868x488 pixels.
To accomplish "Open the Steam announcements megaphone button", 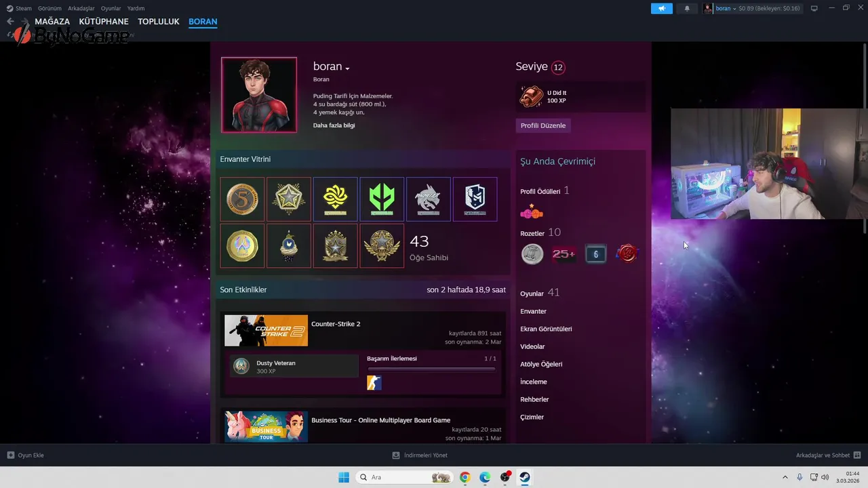I will click(x=661, y=8).
